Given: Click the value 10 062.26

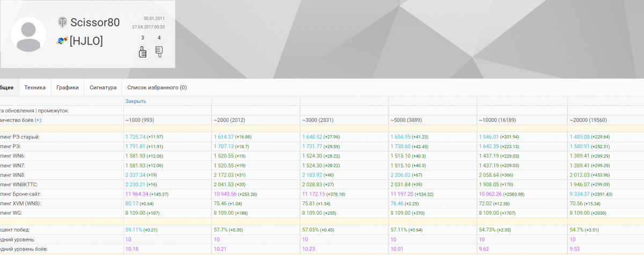Looking at the screenshot, I should tap(491, 194).
